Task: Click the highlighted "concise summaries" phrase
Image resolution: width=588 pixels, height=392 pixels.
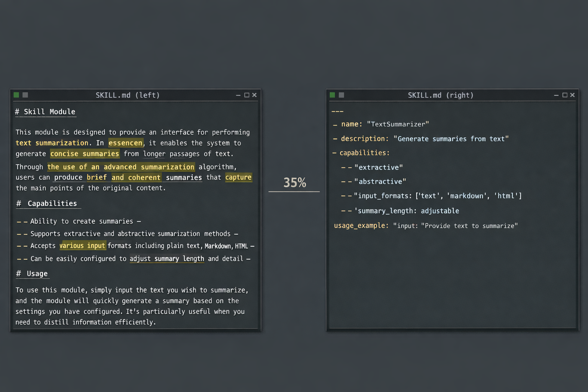Action: (x=85, y=154)
